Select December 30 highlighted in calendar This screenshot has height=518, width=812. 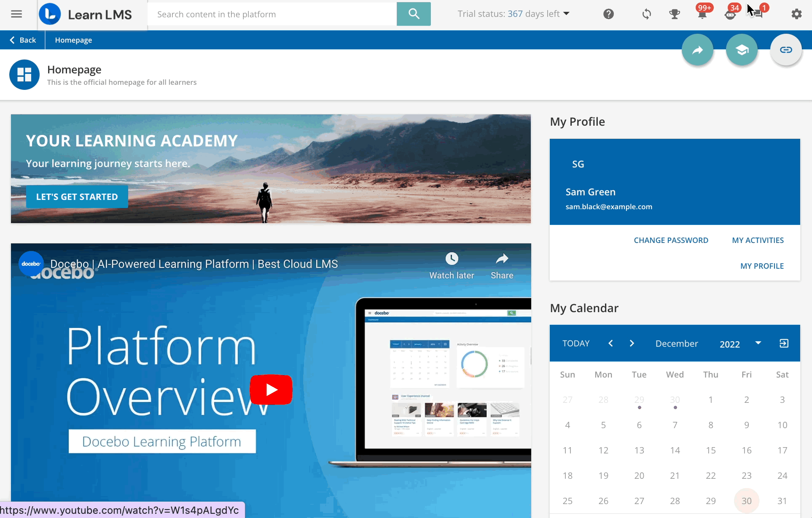coord(747,501)
